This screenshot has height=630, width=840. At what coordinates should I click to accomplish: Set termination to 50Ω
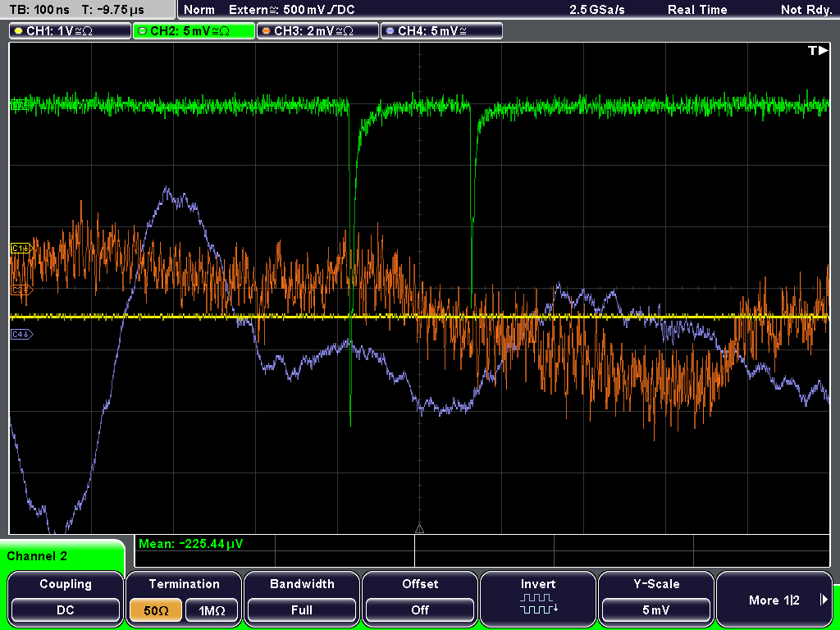[x=156, y=610]
